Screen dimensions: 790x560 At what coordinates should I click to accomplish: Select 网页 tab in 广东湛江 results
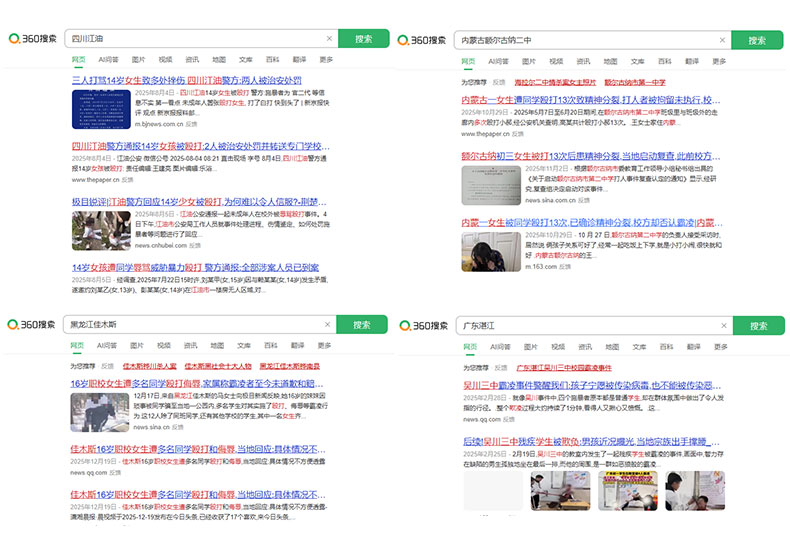[x=470, y=347]
